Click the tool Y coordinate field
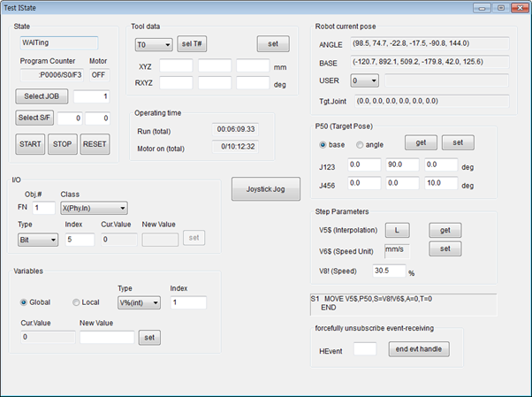 point(215,65)
